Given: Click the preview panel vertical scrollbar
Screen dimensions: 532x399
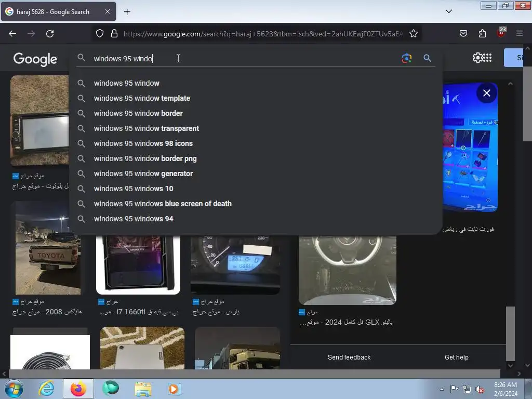Looking at the screenshot, I should (x=510, y=334).
